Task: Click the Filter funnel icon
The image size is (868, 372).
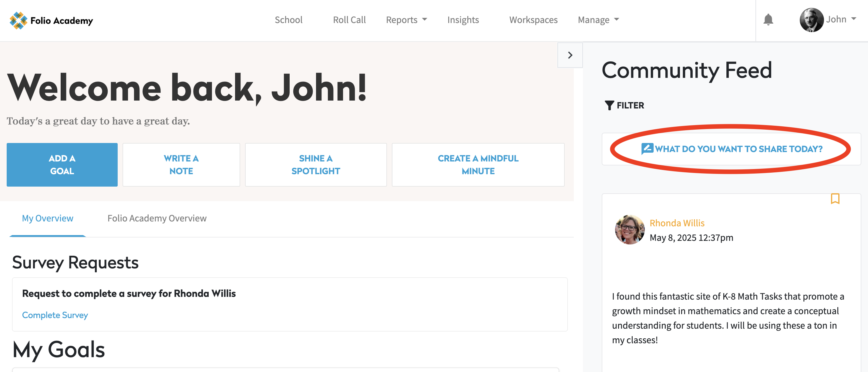Action: 609,105
